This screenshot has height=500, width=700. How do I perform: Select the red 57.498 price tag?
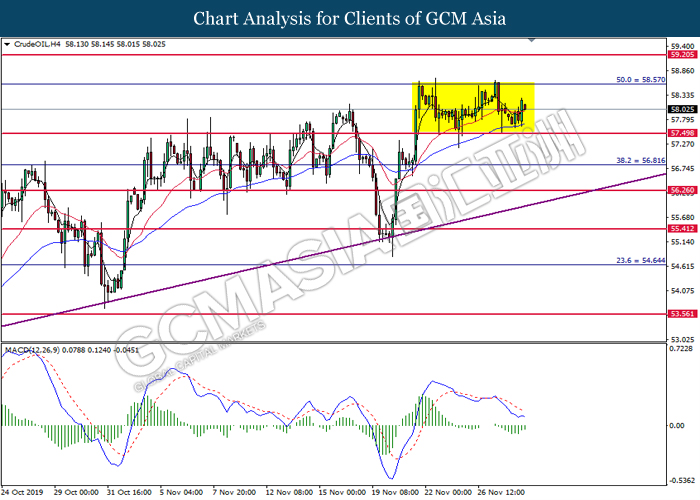(x=682, y=133)
